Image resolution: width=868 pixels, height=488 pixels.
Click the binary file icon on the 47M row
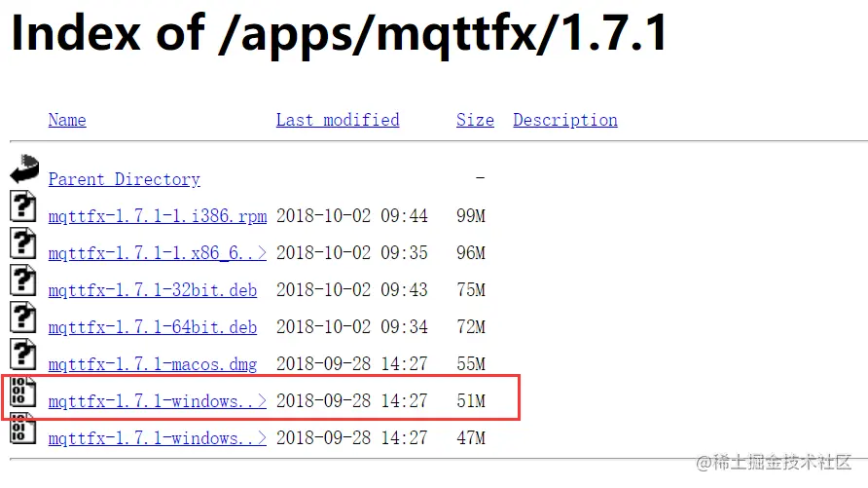pyautogui.click(x=23, y=429)
